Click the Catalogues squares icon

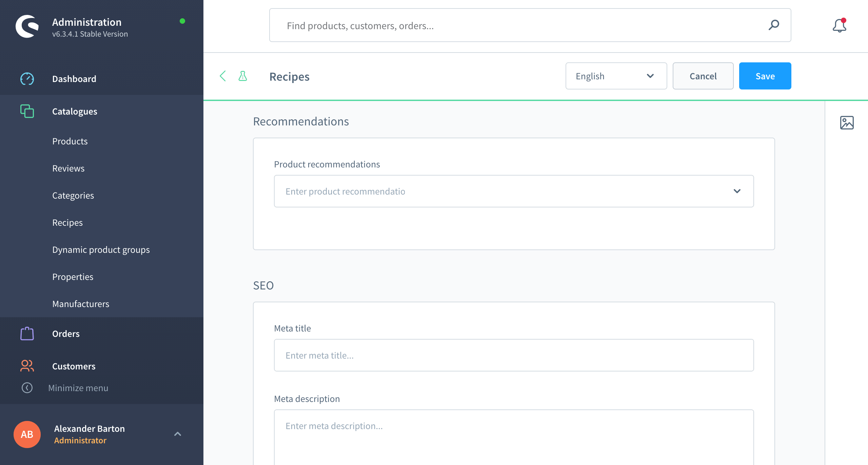coord(27,111)
